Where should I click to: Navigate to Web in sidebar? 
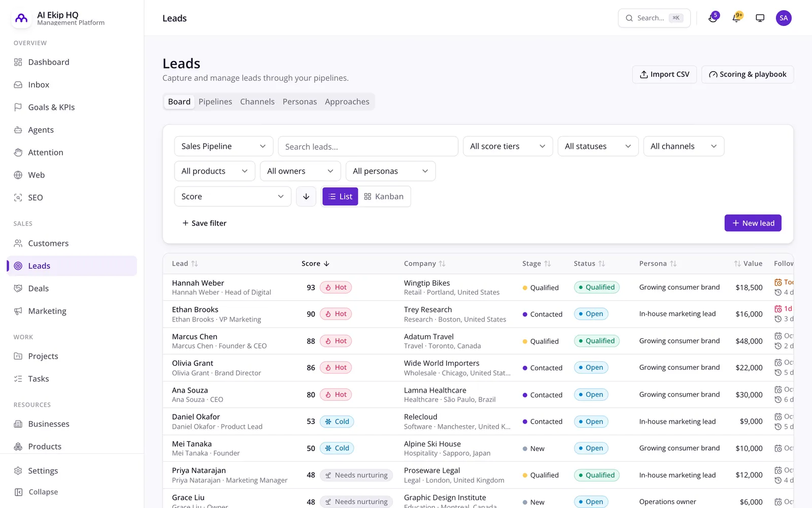(72, 175)
